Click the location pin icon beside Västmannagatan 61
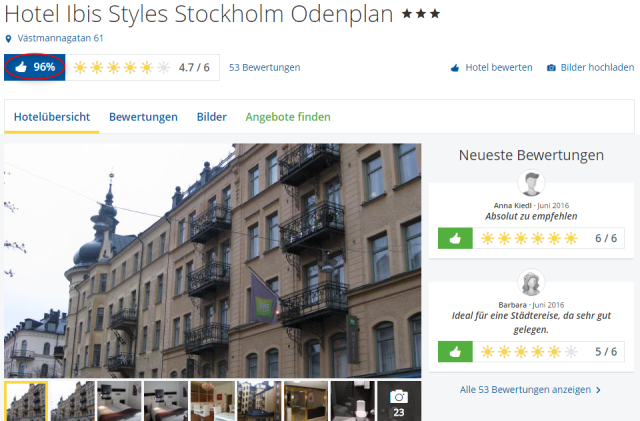Screen dimensions: 640x421 tap(8, 39)
